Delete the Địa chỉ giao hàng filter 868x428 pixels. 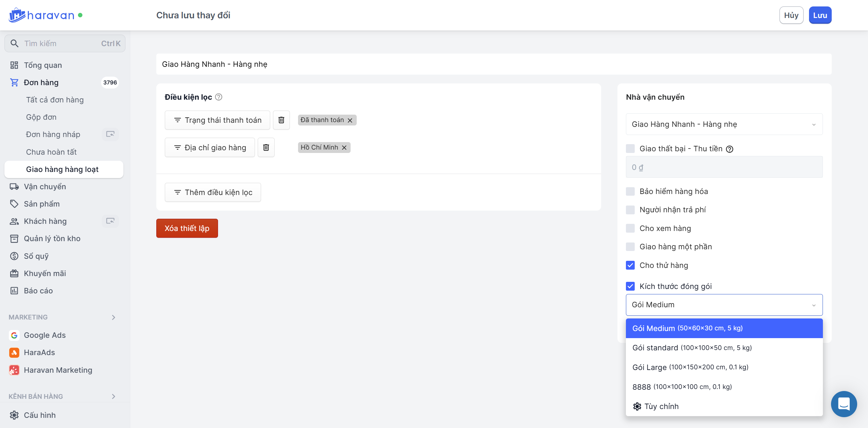click(x=266, y=148)
